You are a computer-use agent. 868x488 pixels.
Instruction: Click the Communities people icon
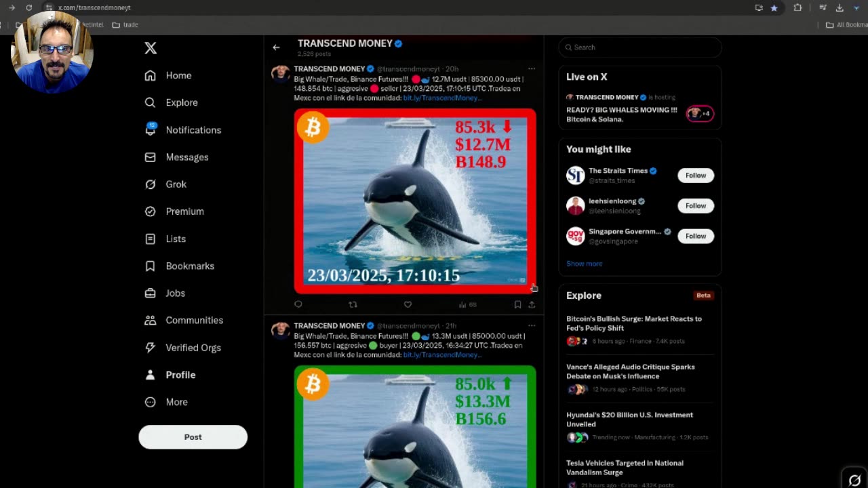[x=151, y=320]
